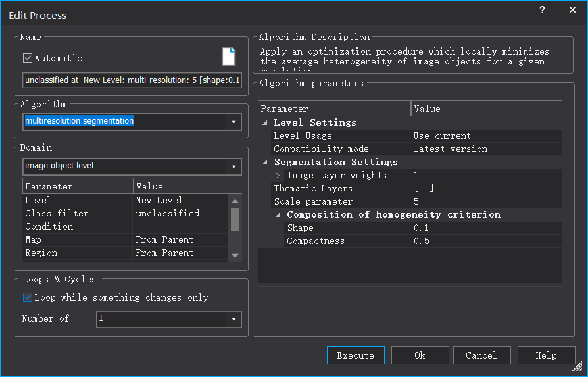Open the Number of cycles dropdown

point(234,319)
